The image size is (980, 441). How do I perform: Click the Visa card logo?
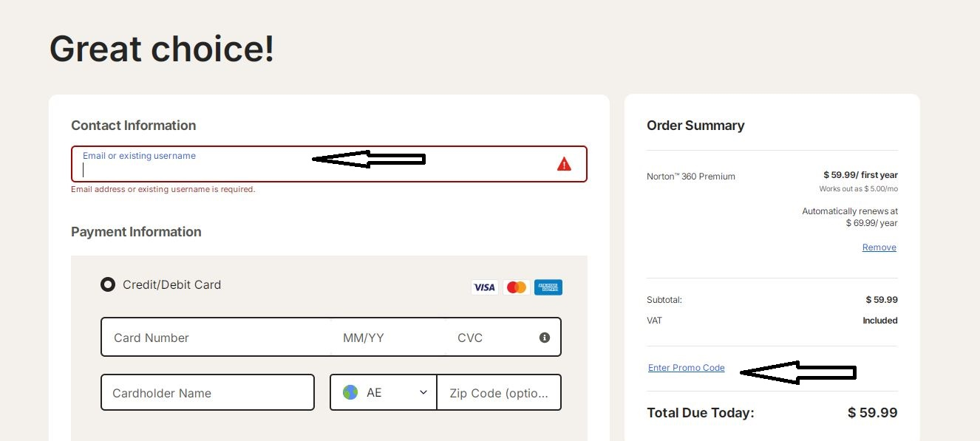coord(484,287)
